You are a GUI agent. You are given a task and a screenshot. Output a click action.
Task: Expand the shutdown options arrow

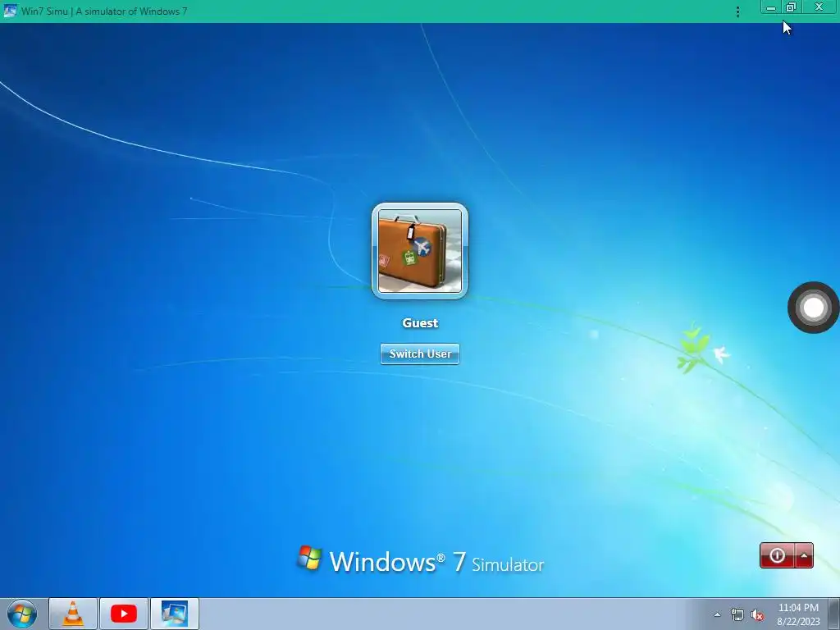tap(804, 555)
